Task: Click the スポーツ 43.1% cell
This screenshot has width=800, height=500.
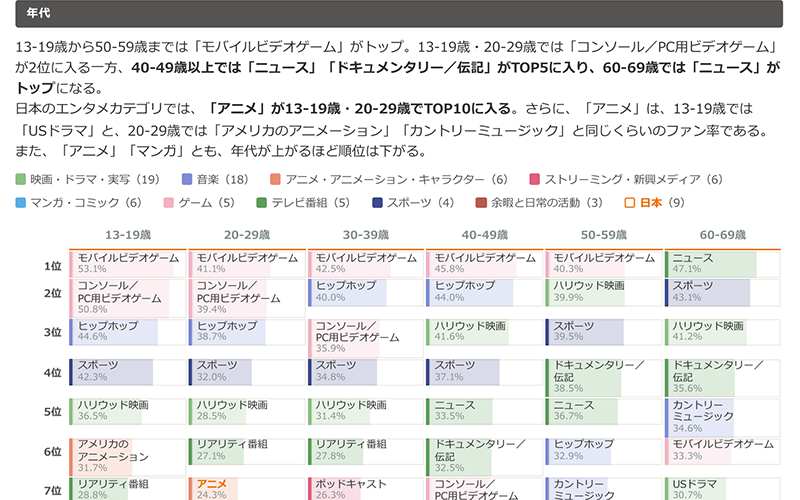Action: click(723, 293)
